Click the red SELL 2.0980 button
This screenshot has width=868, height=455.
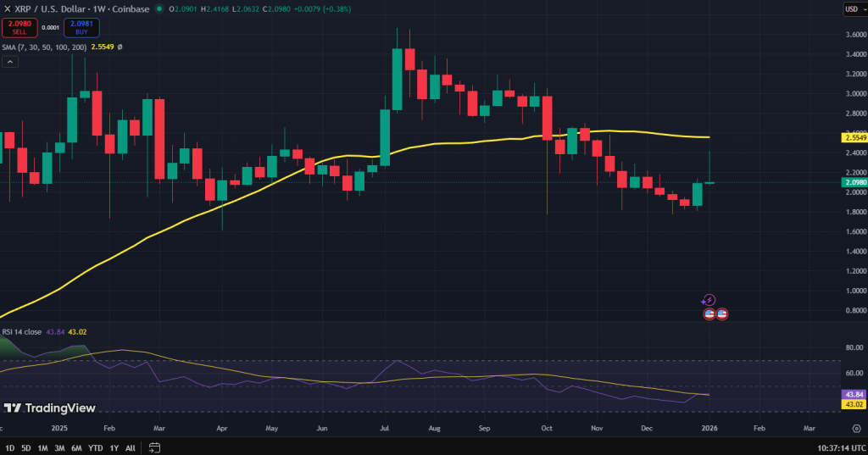click(x=19, y=28)
